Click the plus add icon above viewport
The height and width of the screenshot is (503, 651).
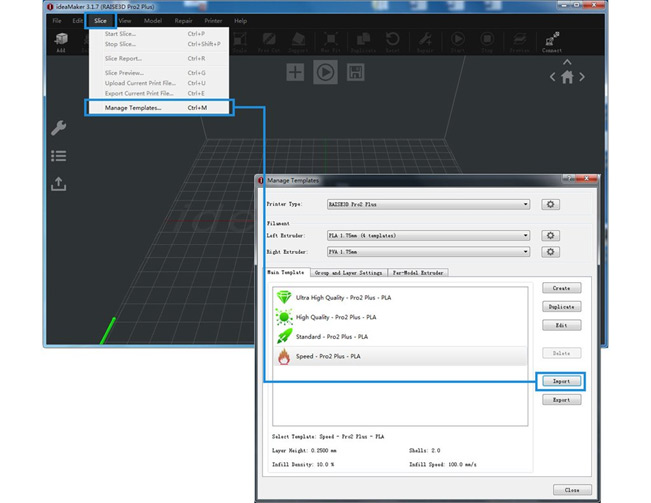pos(295,72)
